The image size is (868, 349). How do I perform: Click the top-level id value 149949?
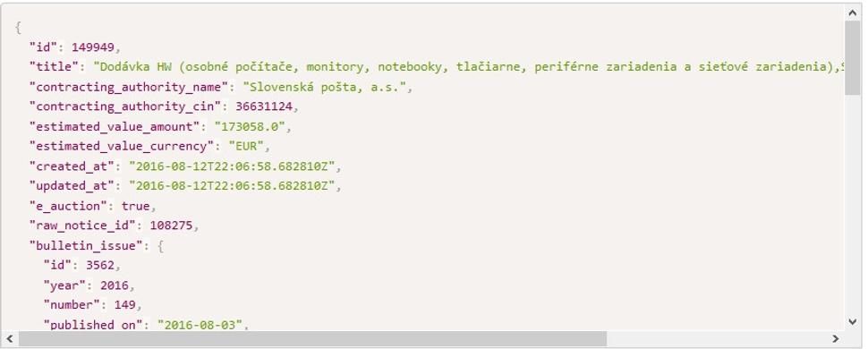pos(92,47)
